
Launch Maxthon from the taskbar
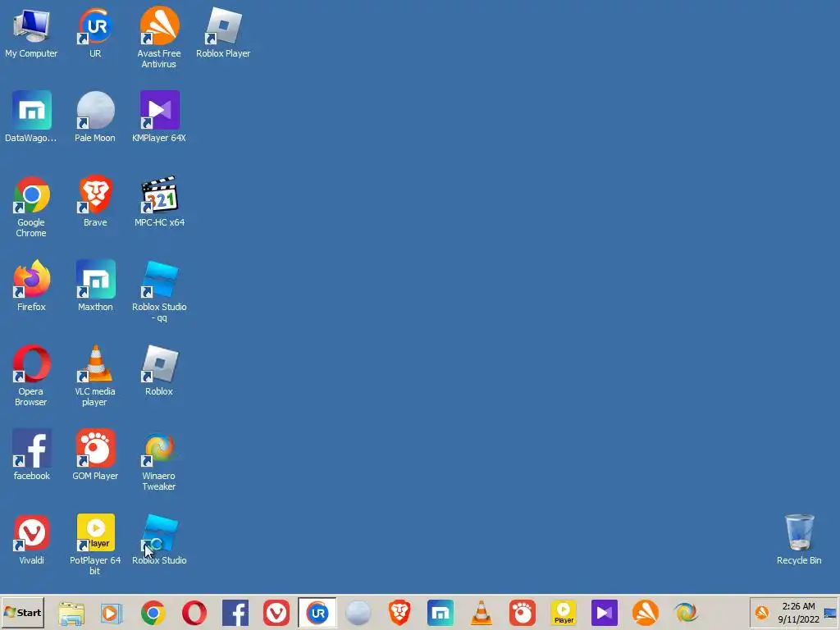(441, 612)
